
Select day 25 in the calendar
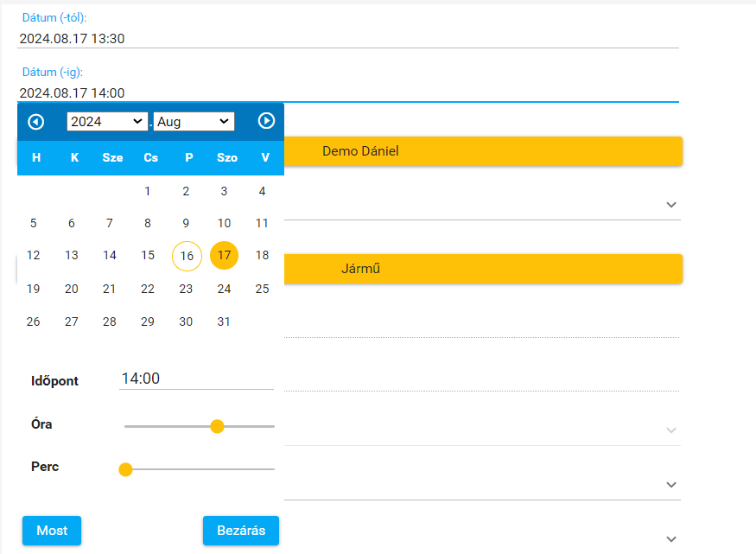(262, 289)
